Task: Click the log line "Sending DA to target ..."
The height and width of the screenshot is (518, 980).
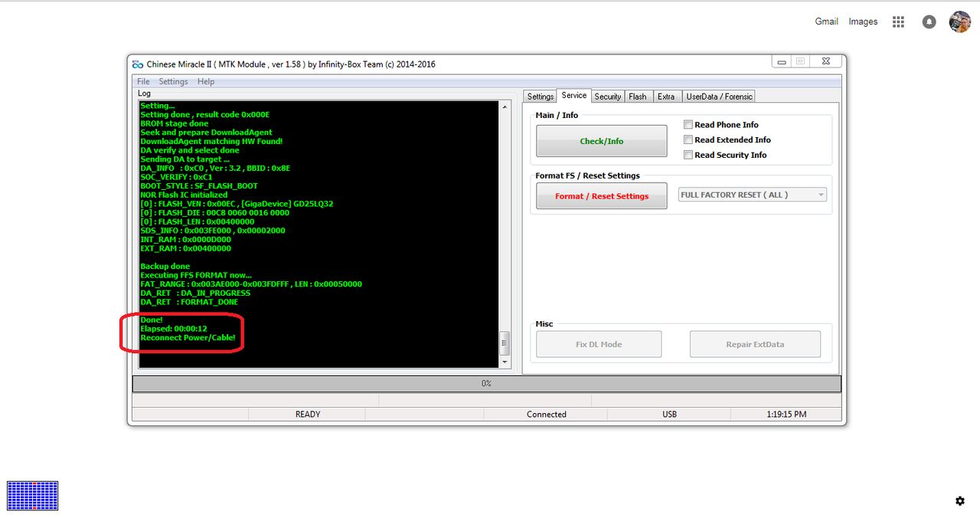Action: coord(185,159)
